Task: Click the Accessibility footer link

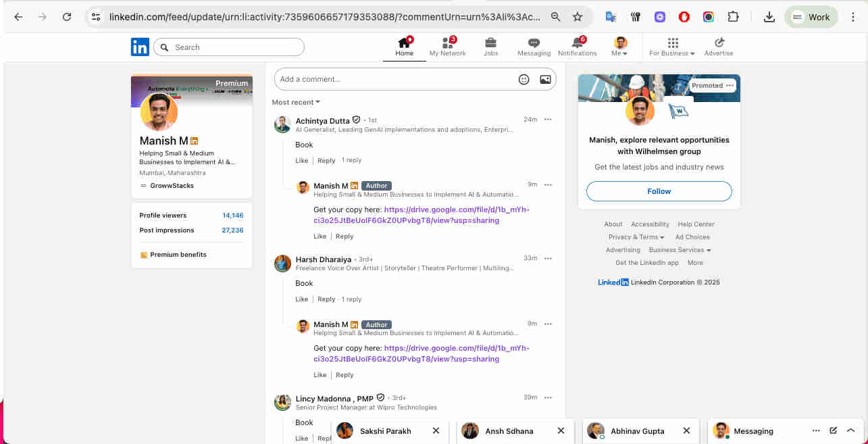Action: point(650,224)
